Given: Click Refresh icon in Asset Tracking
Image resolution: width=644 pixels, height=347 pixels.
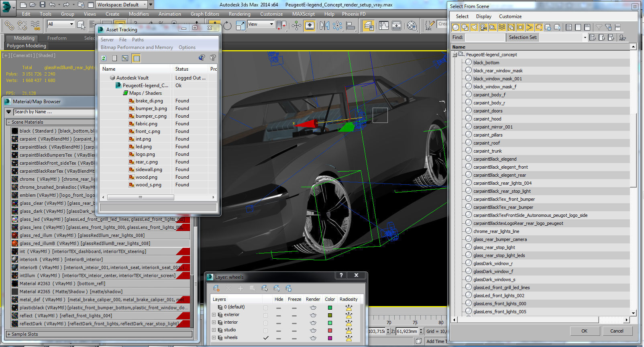Looking at the screenshot, I should (x=104, y=58).
